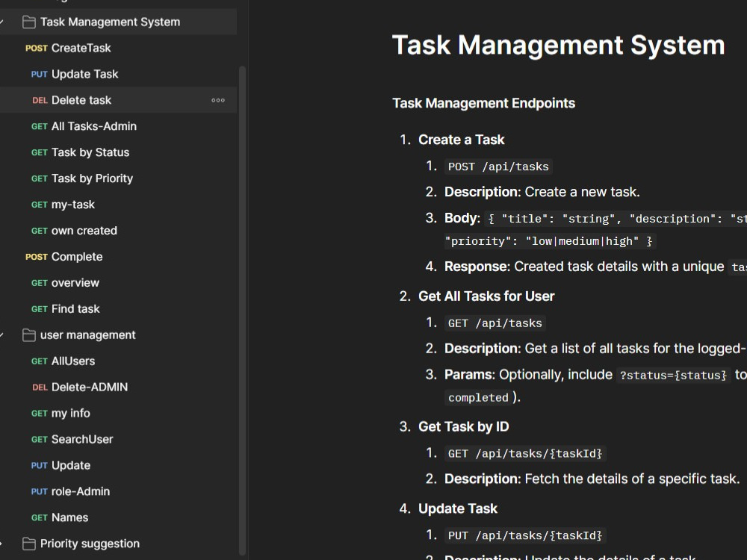Open the GET Task by Status request

(118, 152)
